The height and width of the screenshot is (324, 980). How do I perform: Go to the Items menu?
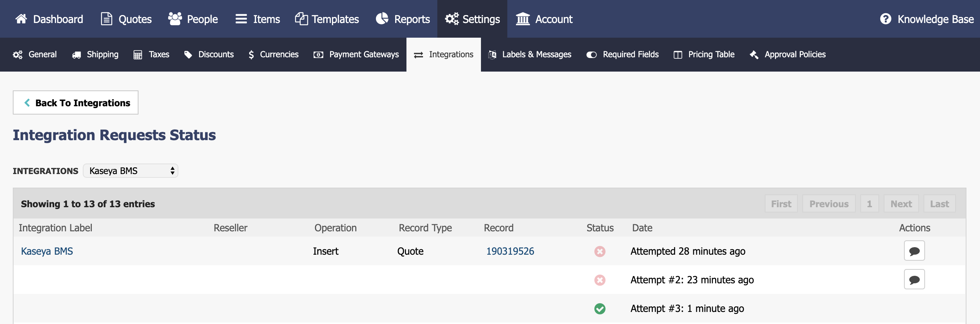[257, 19]
